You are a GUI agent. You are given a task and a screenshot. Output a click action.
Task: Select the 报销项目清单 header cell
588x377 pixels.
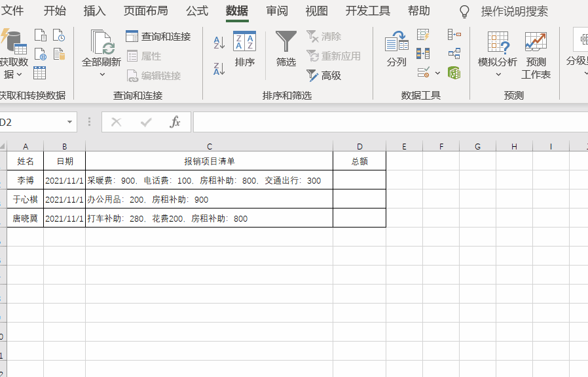210,161
